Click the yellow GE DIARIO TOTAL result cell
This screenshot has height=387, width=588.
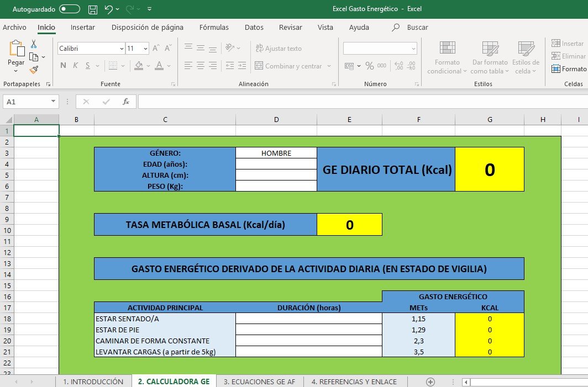[490, 169]
